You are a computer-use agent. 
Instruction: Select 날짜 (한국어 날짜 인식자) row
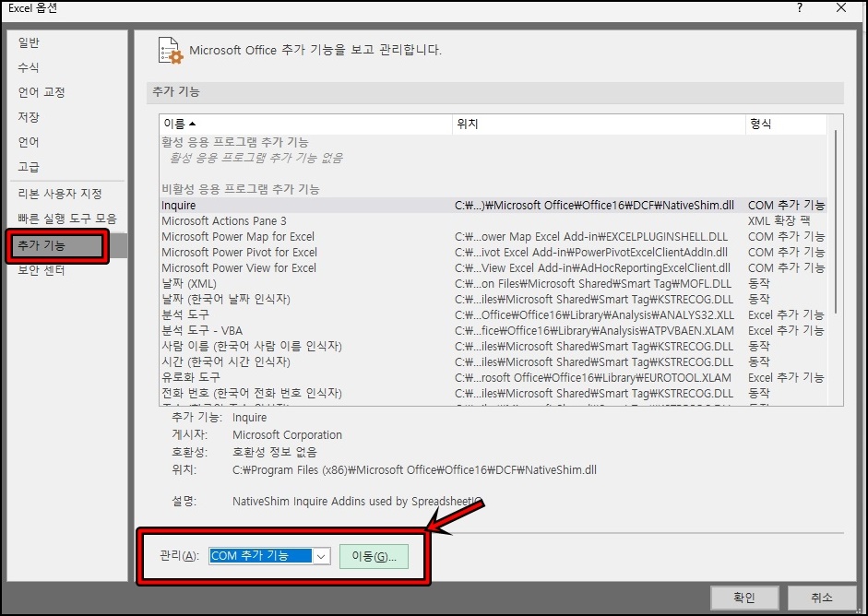point(493,300)
